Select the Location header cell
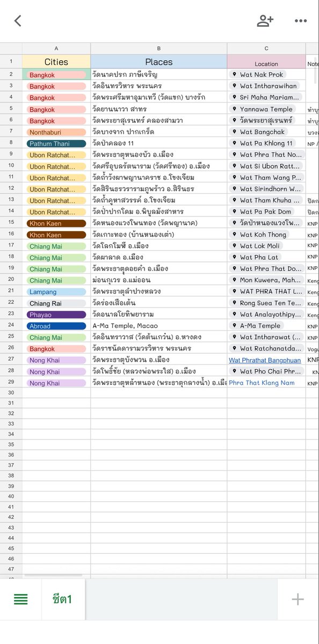 pyautogui.click(x=266, y=62)
